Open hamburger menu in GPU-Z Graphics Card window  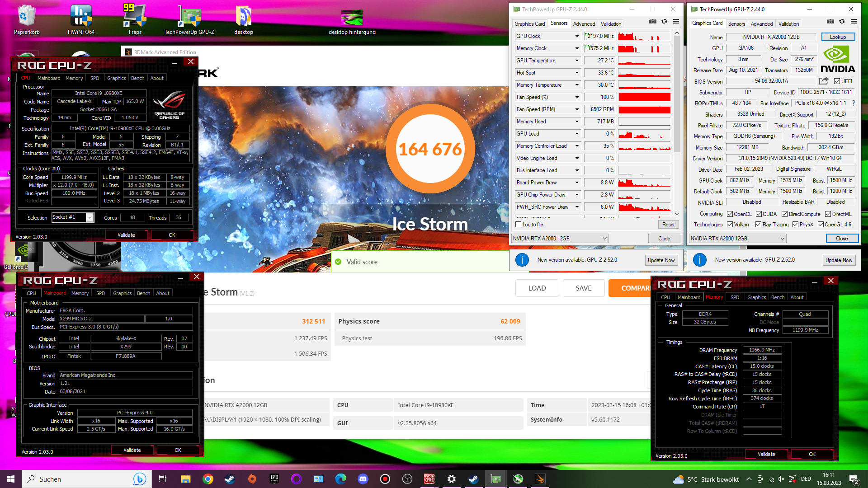point(854,22)
